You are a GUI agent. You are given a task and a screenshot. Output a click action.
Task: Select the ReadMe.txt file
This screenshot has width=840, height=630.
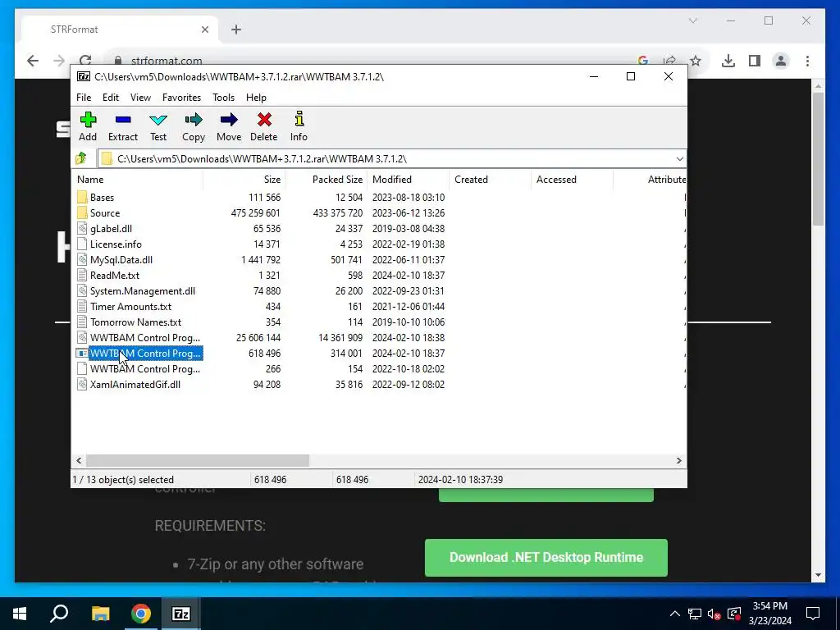coord(115,275)
